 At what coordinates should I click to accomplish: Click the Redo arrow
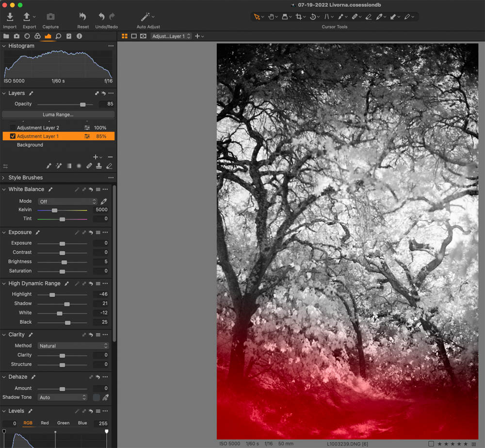click(112, 17)
